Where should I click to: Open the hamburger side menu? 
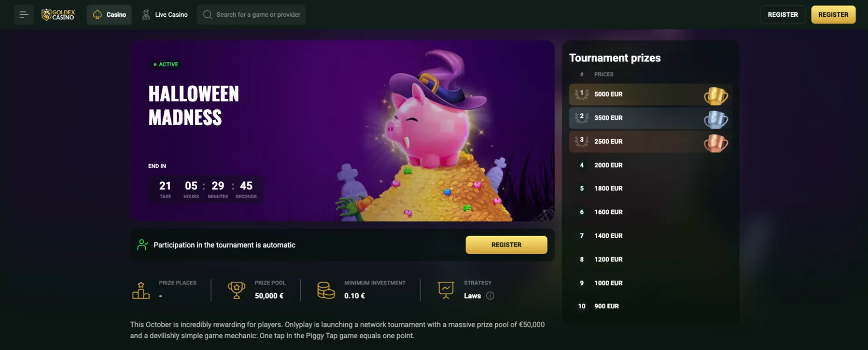point(24,14)
